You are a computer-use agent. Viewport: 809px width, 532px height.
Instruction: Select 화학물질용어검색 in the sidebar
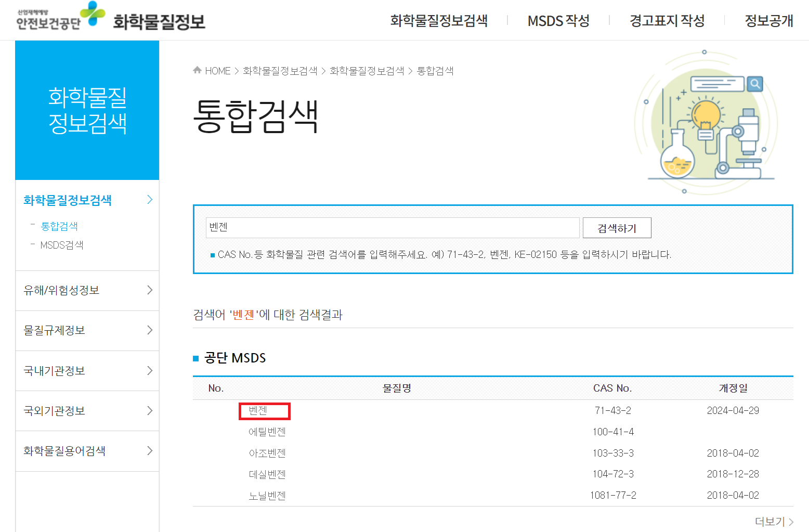(64, 451)
